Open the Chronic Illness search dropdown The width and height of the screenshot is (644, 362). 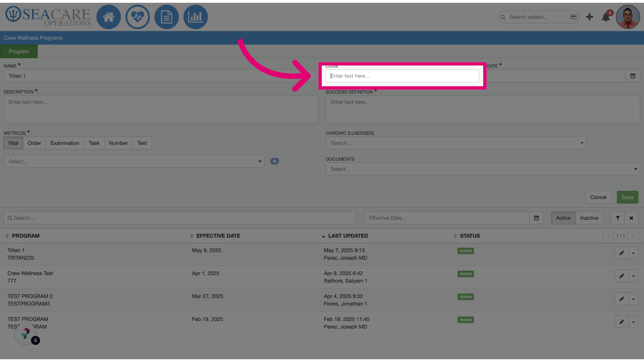(x=456, y=143)
